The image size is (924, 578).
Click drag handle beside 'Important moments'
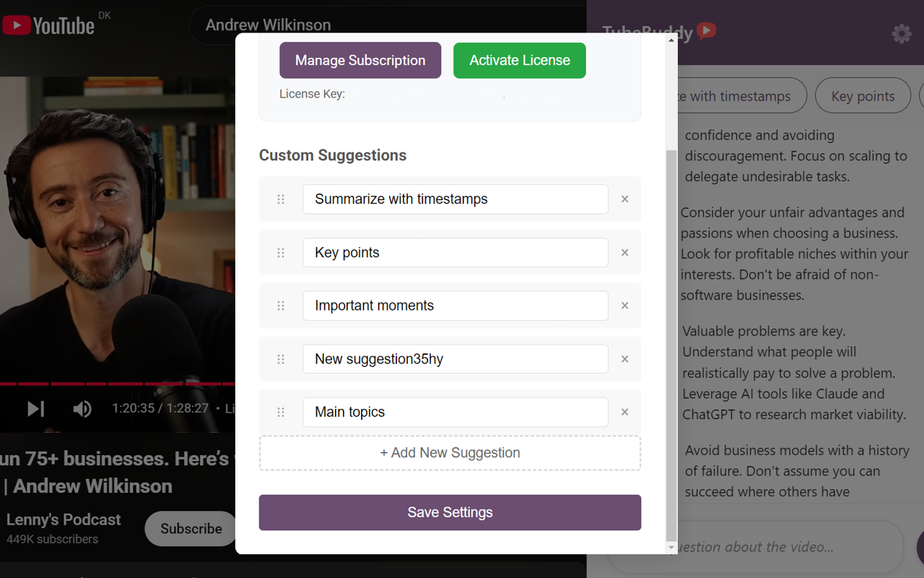tap(281, 306)
